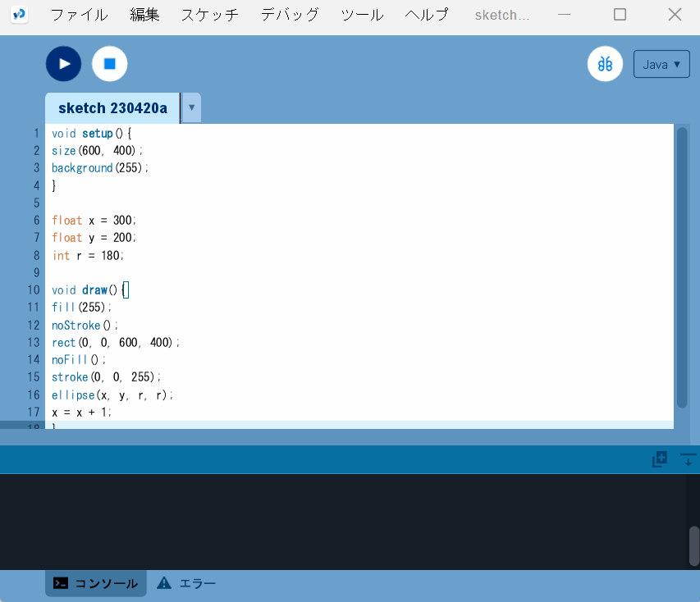Click the copy console output icon

click(x=659, y=460)
